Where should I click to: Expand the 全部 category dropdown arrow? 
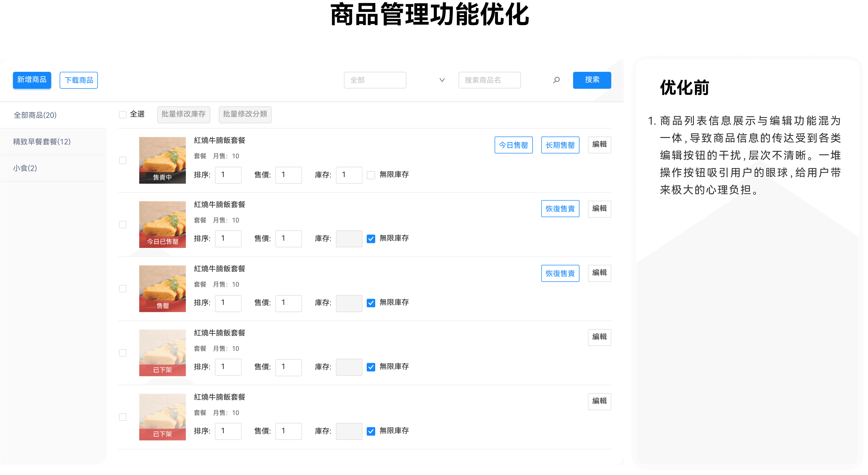pos(442,80)
